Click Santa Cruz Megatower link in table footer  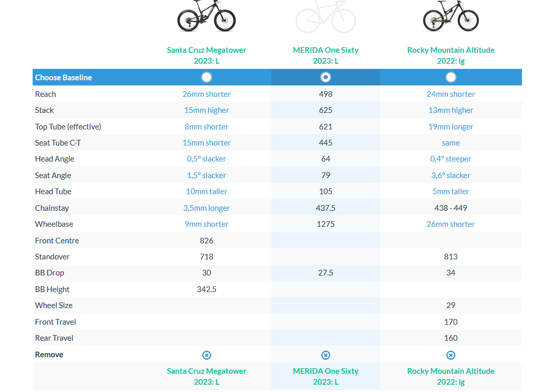[x=207, y=376]
